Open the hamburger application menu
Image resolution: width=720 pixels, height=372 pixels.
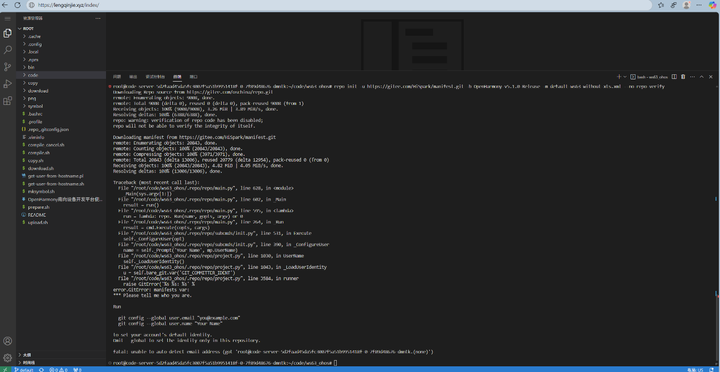(x=7, y=18)
